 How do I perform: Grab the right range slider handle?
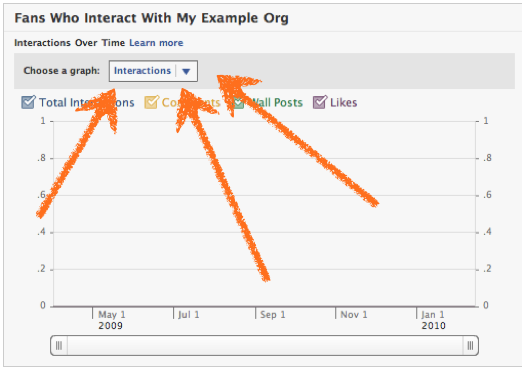point(470,345)
